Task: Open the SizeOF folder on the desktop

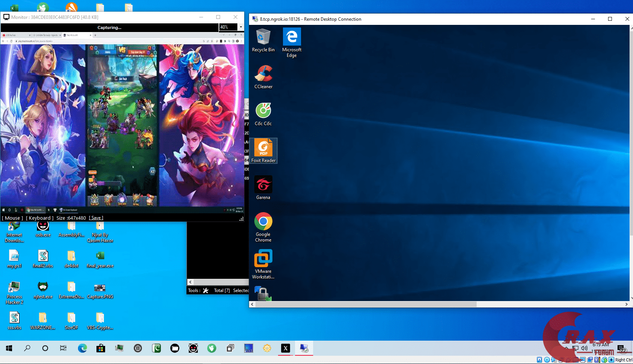Action: tap(72, 321)
